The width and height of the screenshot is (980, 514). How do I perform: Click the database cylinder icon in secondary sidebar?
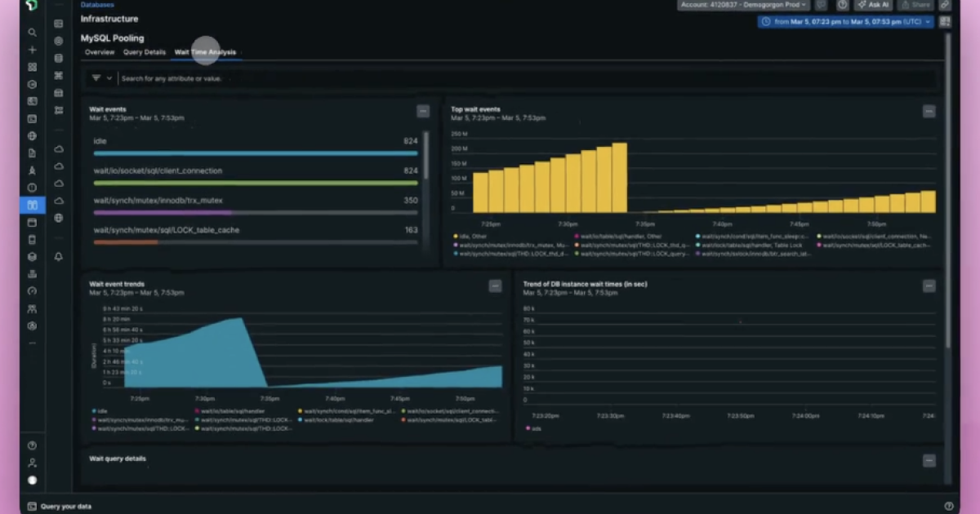59,58
